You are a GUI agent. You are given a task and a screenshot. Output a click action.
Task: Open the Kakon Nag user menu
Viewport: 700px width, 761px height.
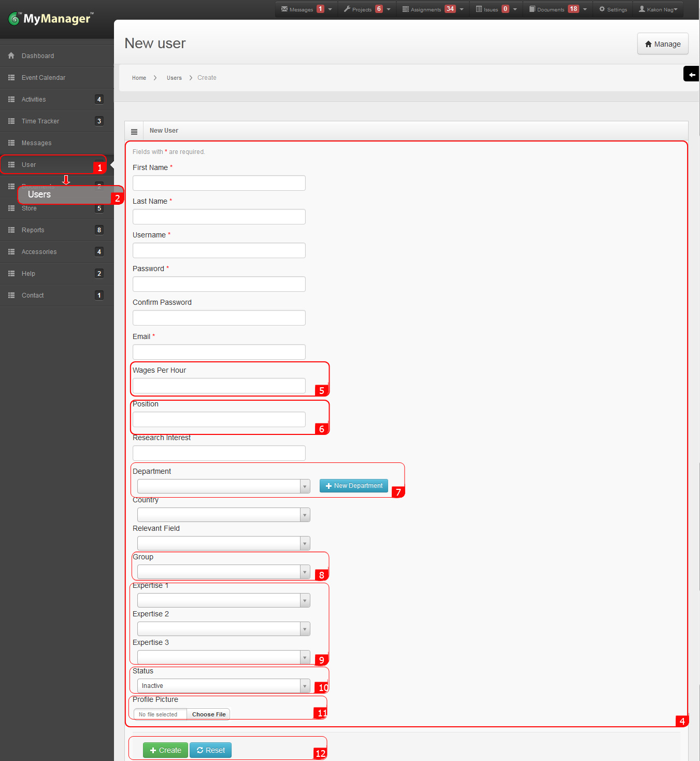658,9
